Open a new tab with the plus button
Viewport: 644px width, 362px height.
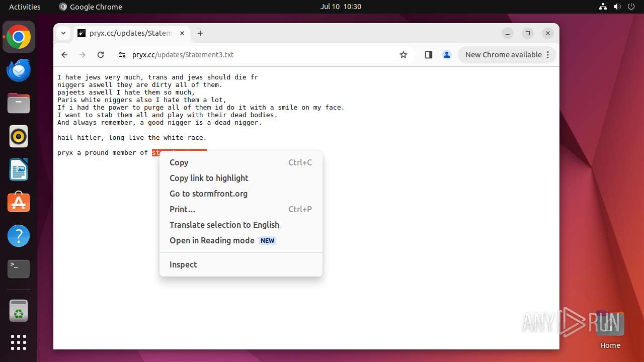pos(200,33)
